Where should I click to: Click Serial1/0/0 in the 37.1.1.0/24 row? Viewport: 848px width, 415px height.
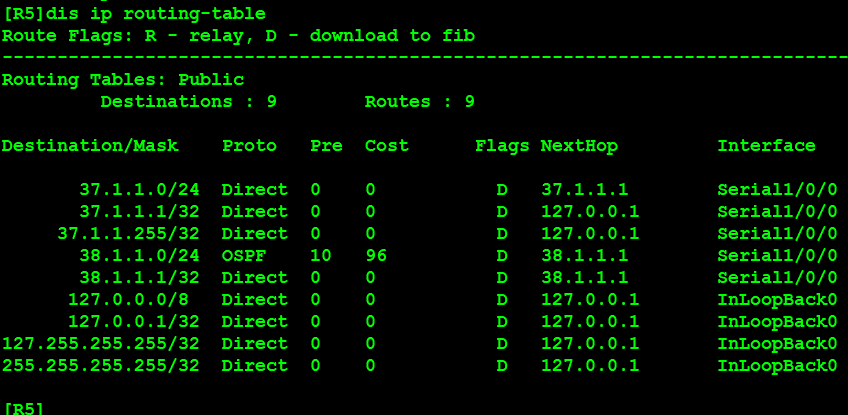click(777, 190)
